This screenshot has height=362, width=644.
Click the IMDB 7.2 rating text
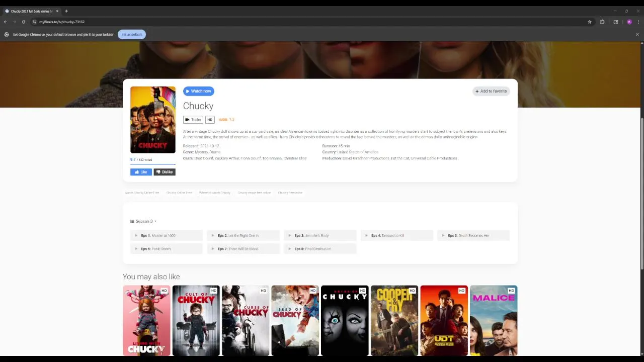coord(226,120)
